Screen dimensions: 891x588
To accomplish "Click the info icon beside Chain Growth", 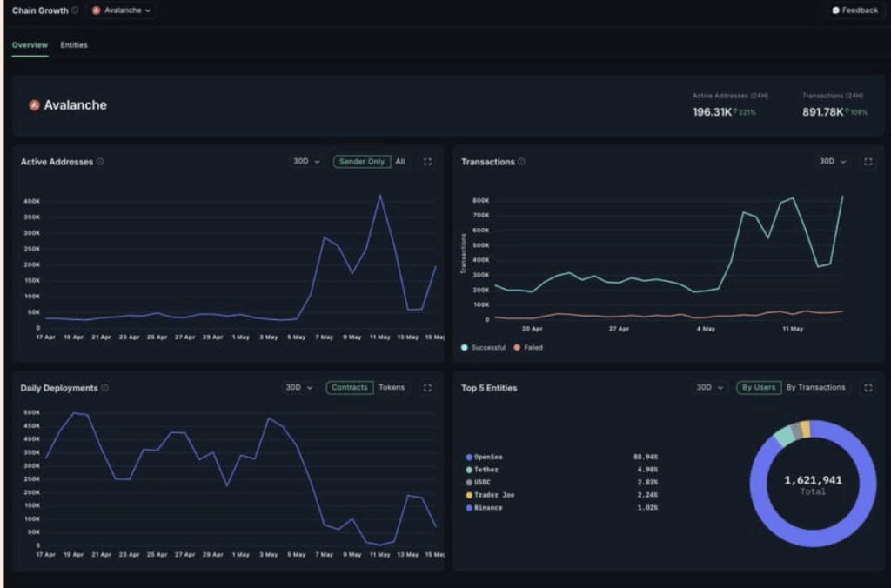I will [x=75, y=10].
